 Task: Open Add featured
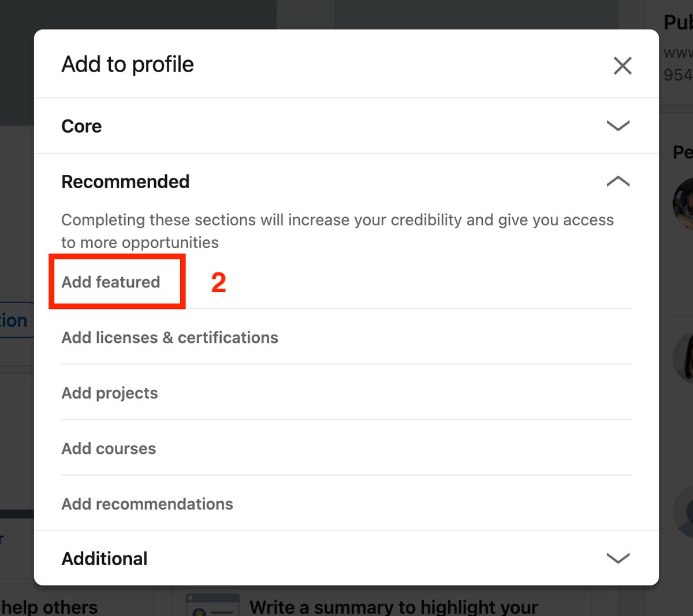click(x=111, y=282)
